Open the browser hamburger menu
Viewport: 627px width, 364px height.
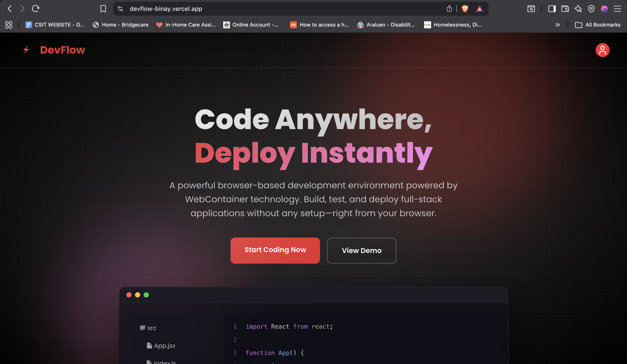click(617, 9)
